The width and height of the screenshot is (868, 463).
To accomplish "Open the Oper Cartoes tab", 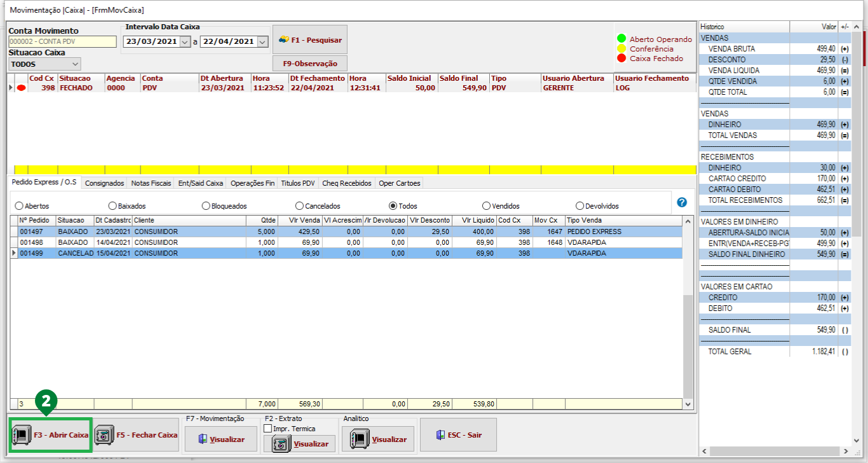I will tap(398, 183).
